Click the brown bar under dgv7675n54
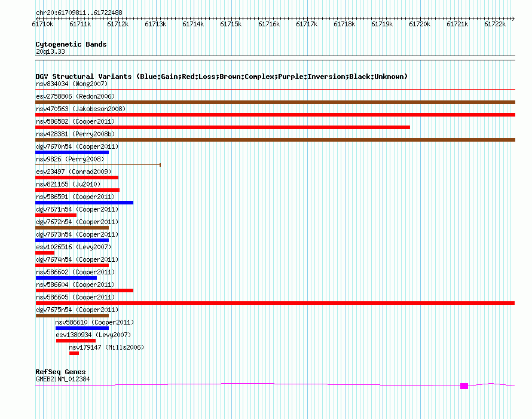This screenshot has height=419, width=532. [72, 316]
